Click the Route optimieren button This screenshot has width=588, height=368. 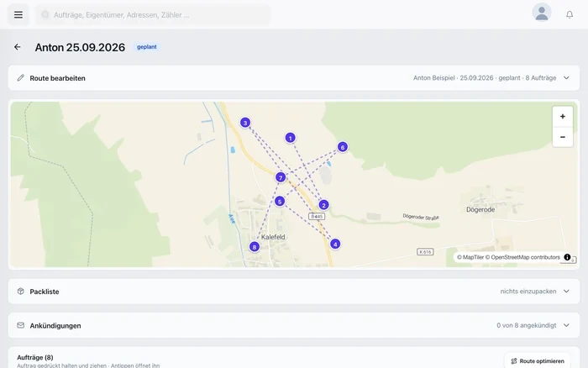pos(538,361)
